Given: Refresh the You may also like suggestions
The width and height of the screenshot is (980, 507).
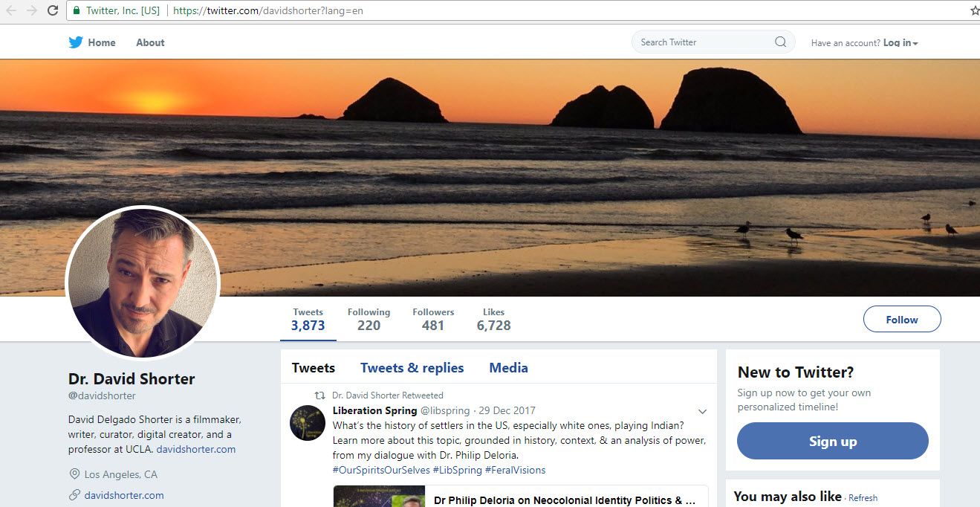Looking at the screenshot, I should pos(863,498).
